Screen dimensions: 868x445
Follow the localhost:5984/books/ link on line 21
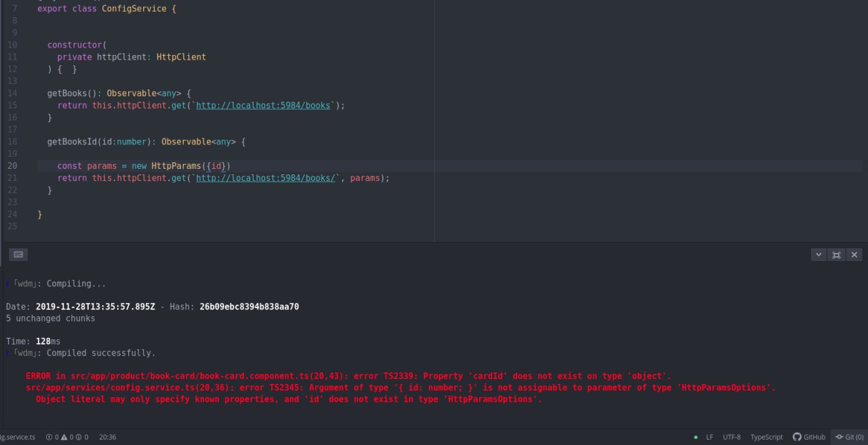266,178
